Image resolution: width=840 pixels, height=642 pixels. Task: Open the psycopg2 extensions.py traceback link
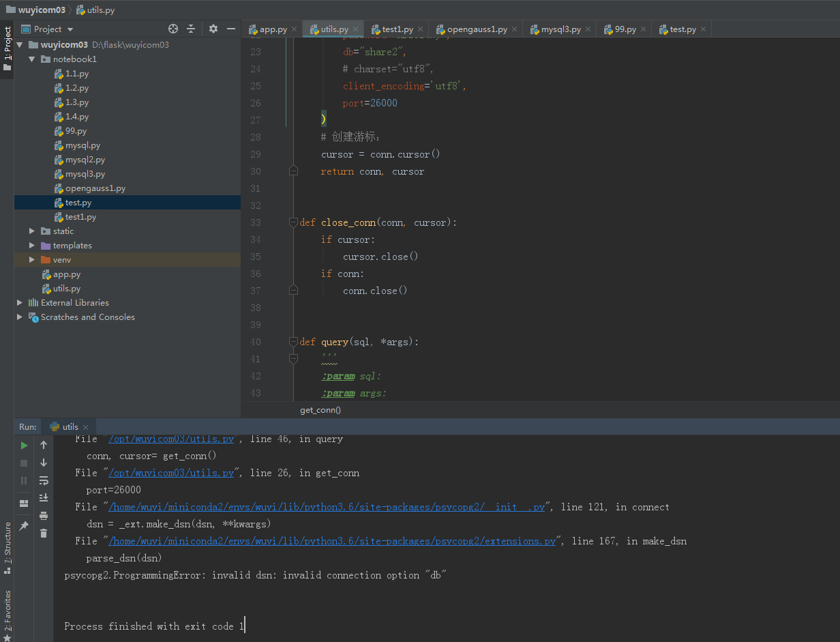[x=333, y=541]
